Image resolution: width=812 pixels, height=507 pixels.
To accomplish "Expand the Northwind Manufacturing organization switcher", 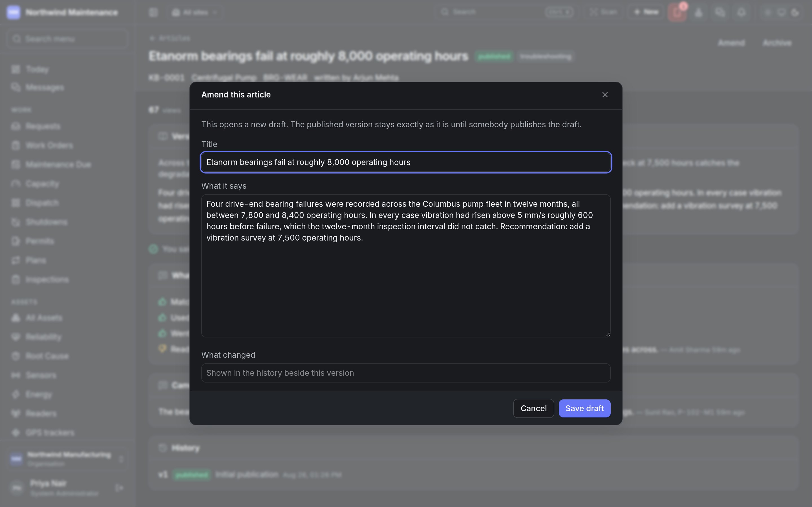I will (x=67, y=458).
